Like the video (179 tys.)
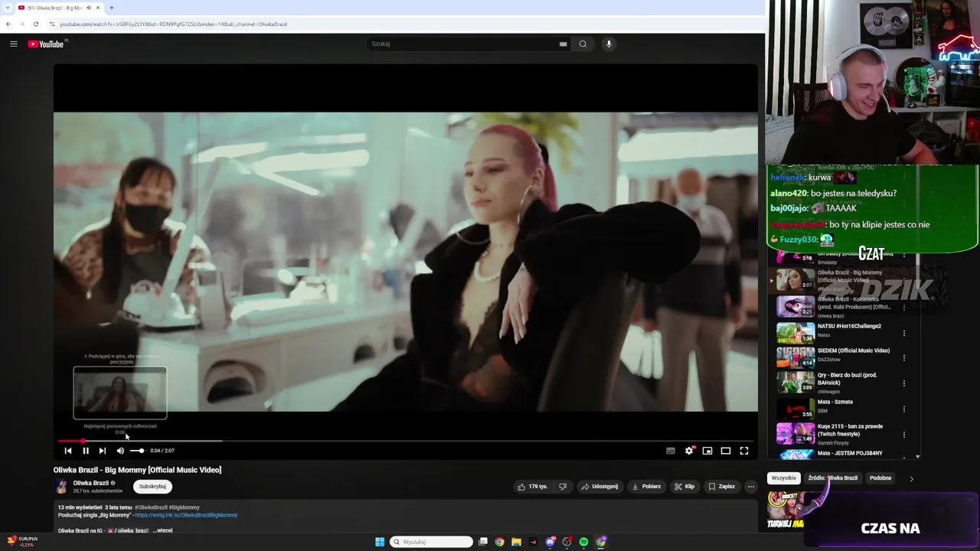 coord(533,487)
